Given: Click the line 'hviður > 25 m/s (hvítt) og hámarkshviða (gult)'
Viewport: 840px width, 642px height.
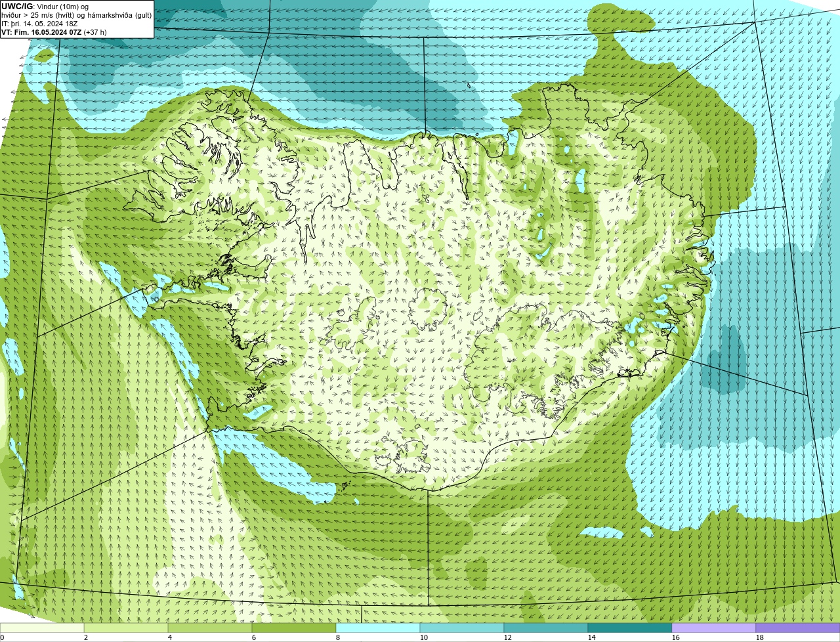Looking at the screenshot, I should pyautogui.click(x=76, y=14).
